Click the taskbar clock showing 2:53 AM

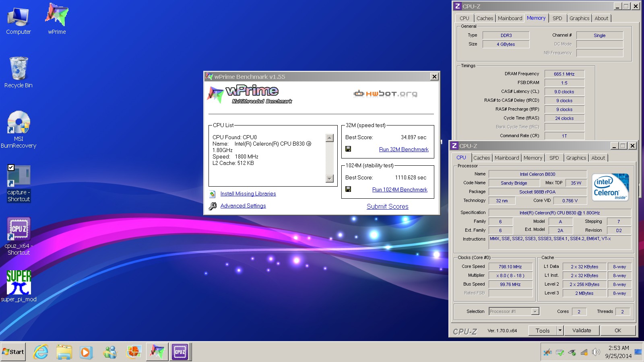[x=618, y=352]
